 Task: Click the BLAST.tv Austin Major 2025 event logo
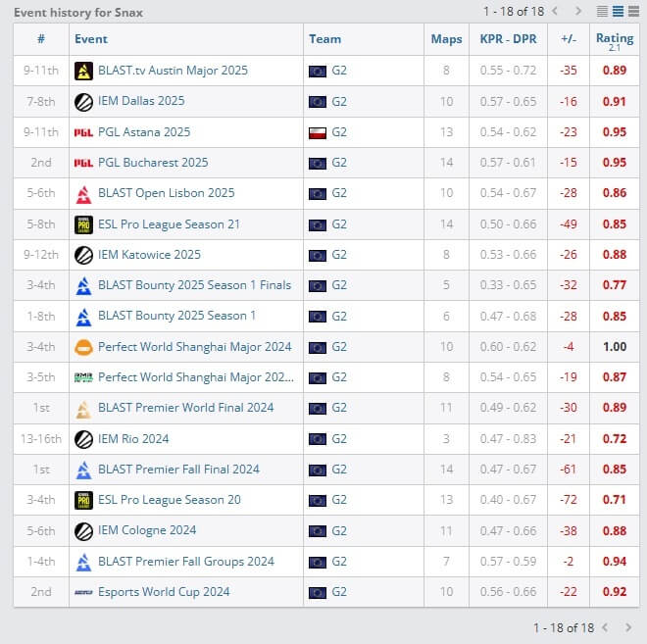(x=83, y=71)
